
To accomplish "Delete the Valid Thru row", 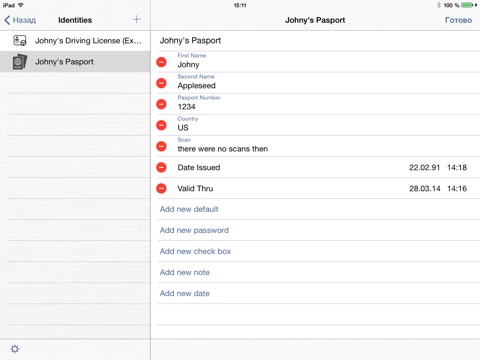I will [161, 188].
